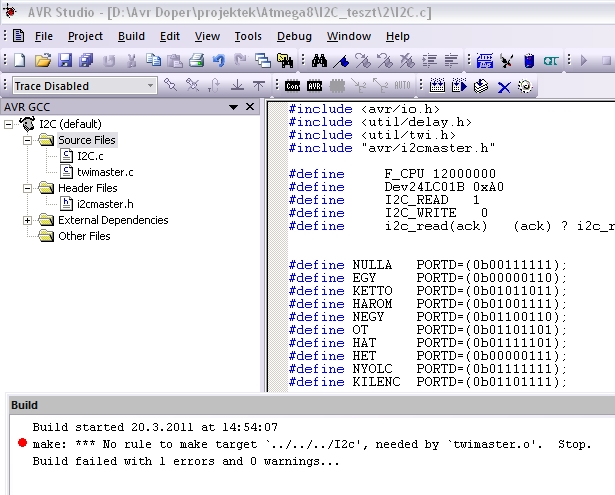Click the Copy toolbar icon
615x495 pixels.
tap(153, 60)
